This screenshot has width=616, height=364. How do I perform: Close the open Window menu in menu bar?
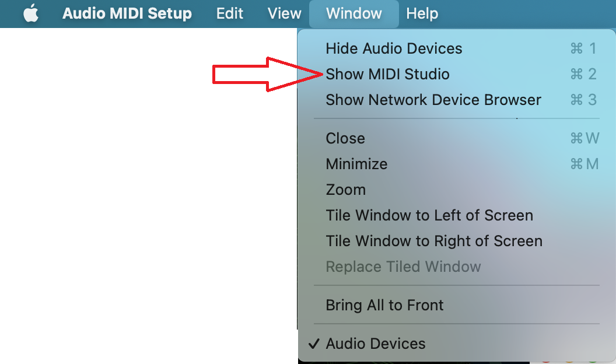point(354,14)
